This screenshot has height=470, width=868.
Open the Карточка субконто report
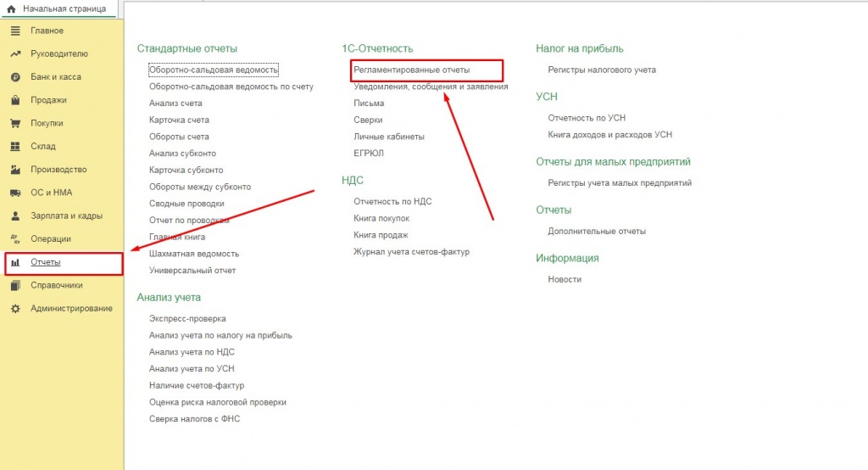tap(186, 171)
